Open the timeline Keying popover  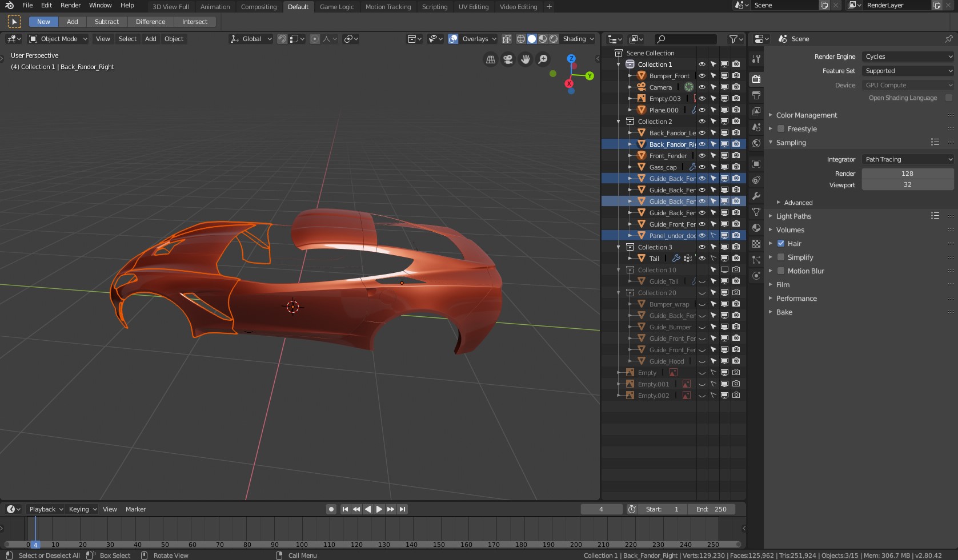coord(82,509)
